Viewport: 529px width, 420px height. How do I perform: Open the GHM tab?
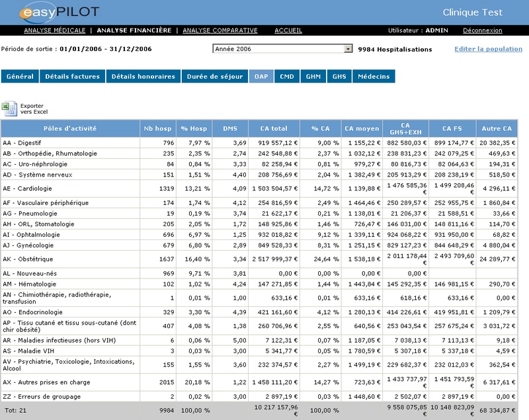pos(313,76)
